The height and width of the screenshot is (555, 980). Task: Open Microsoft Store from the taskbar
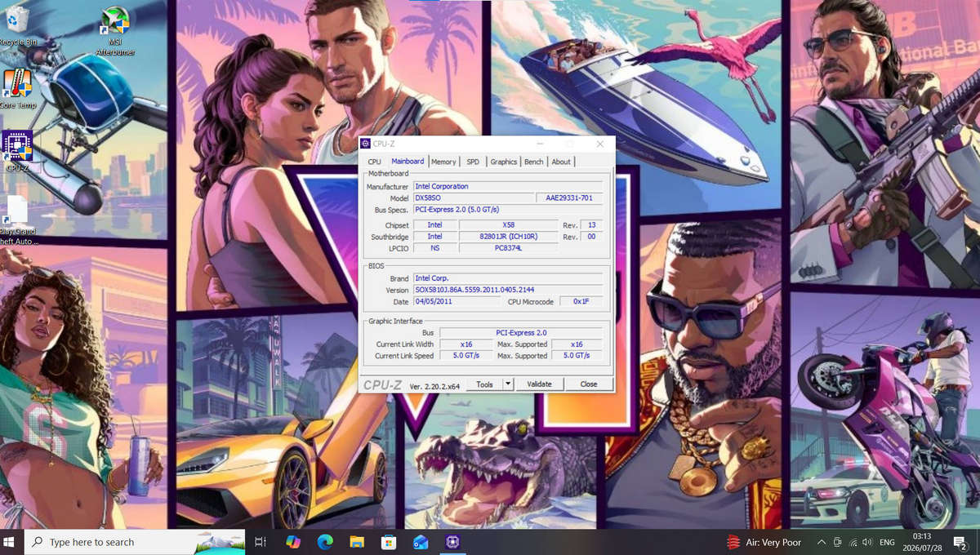pyautogui.click(x=389, y=542)
